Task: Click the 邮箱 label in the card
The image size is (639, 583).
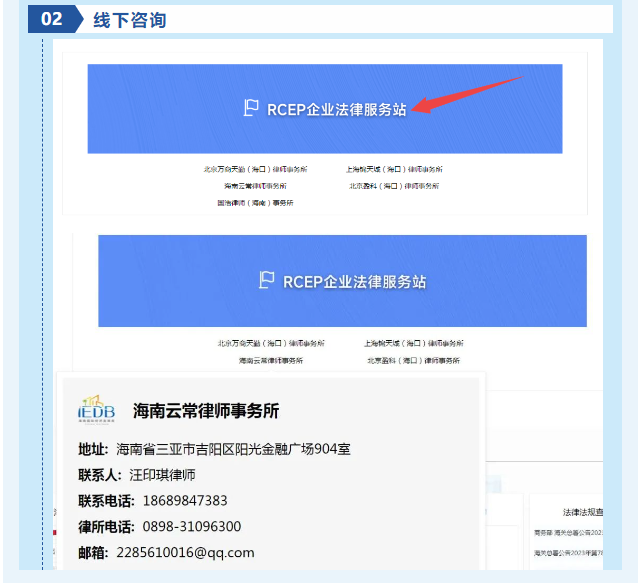Action: (x=93, y=552)
